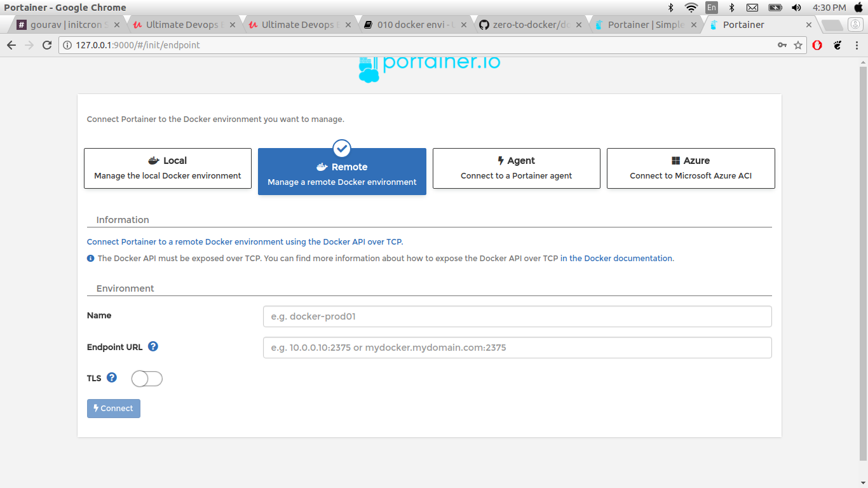Focus the Name input field
The width and height of the screenshot is (868, 488).
[517, 316]
